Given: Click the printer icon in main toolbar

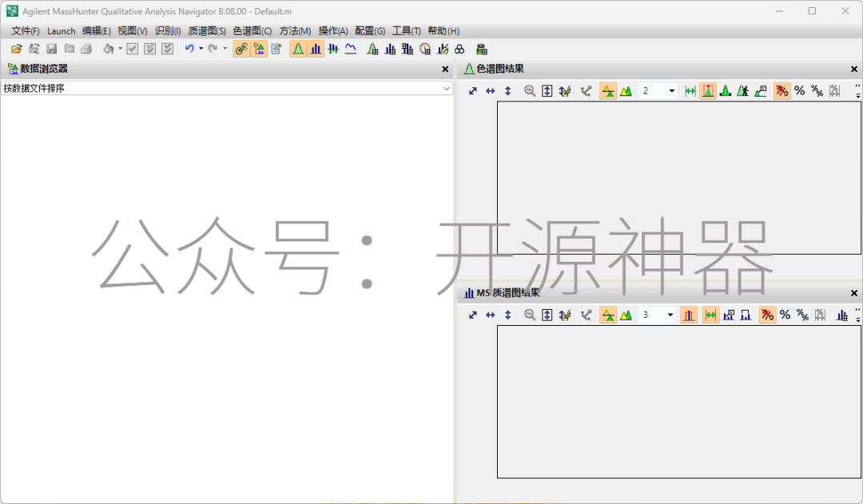Looking at the screenshot, I should 86,49.
